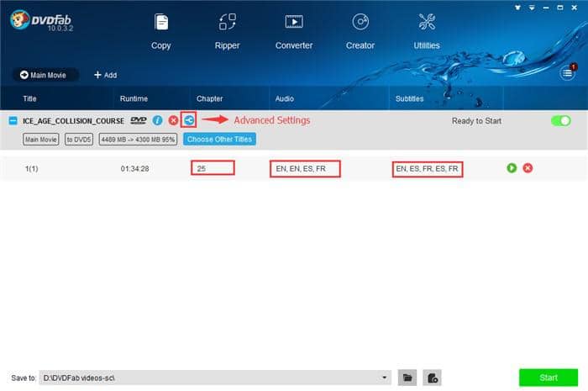
Task: Open the skin/theme icon in title bar
Action: tap(517, 7)
